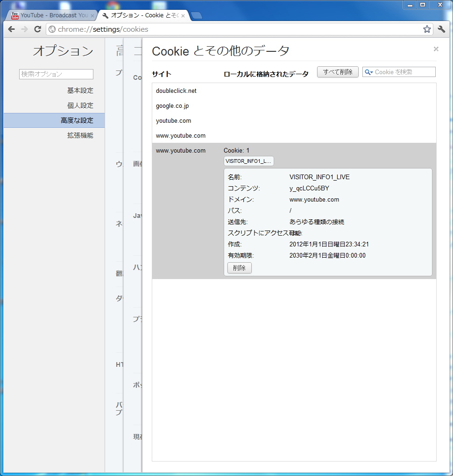Click the send-to value あらゆる種類の接続
Screen dimensions: 453x476
[x=317, y=222]
